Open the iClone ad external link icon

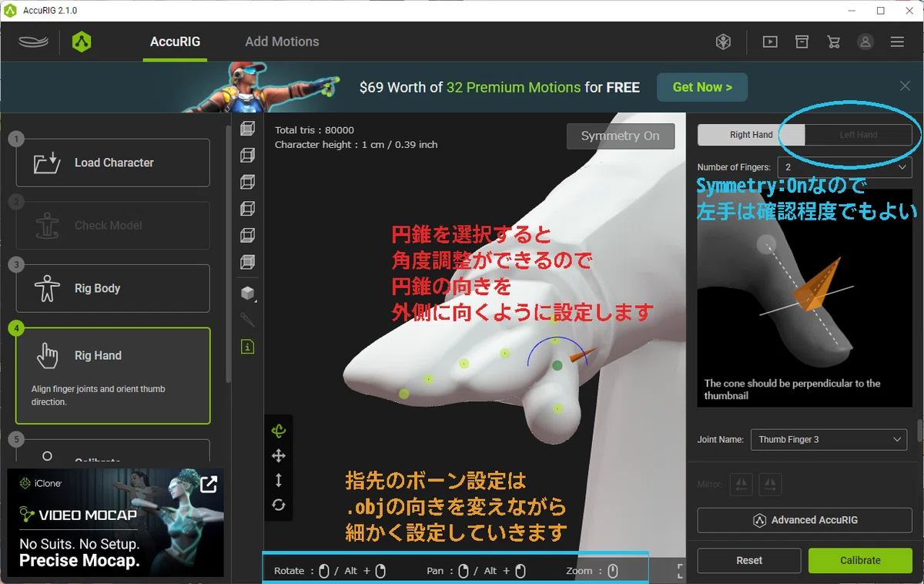tap(208, 484)
